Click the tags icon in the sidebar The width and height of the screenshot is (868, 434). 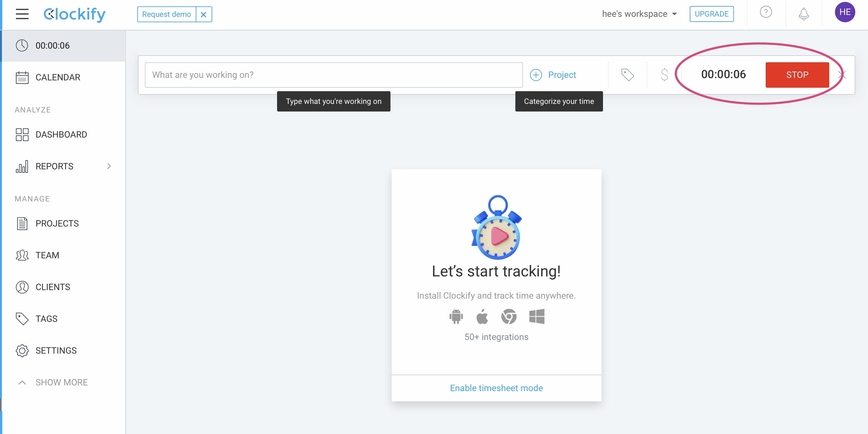pos(22,319)
